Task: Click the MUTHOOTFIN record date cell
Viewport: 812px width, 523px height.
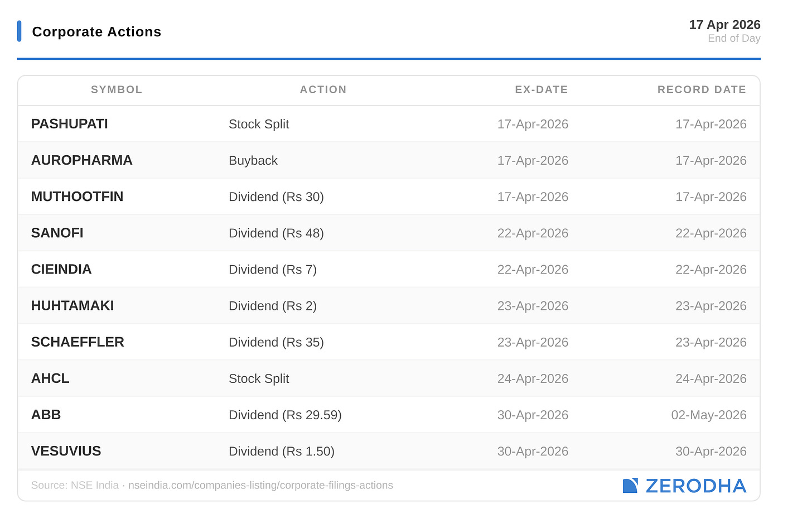Action: (711, 197)
